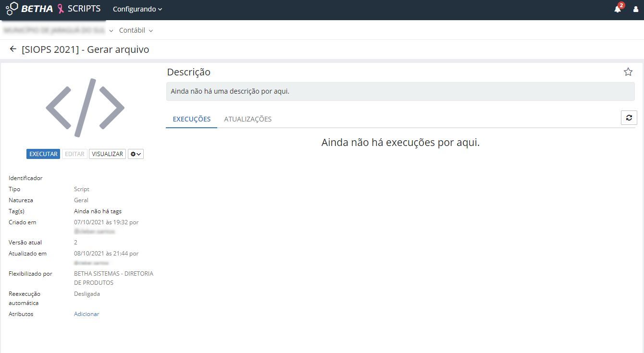
Task: Refresh executions list with reload icon
Action: point(629,118)
